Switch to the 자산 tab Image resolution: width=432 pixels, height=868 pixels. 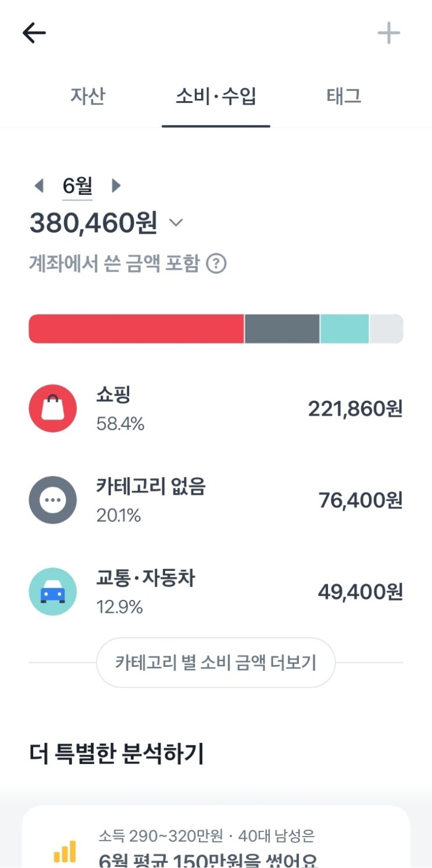point(88,96)
